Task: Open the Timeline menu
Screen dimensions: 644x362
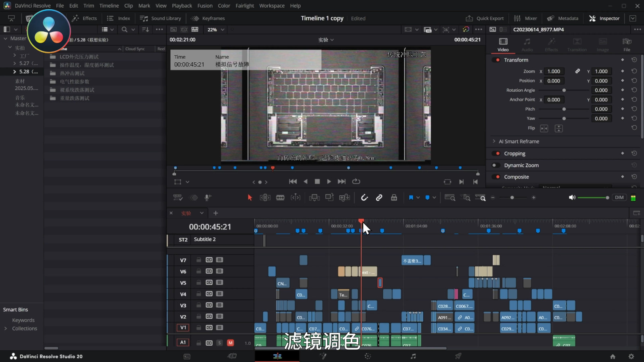Action: pos(109,6)
